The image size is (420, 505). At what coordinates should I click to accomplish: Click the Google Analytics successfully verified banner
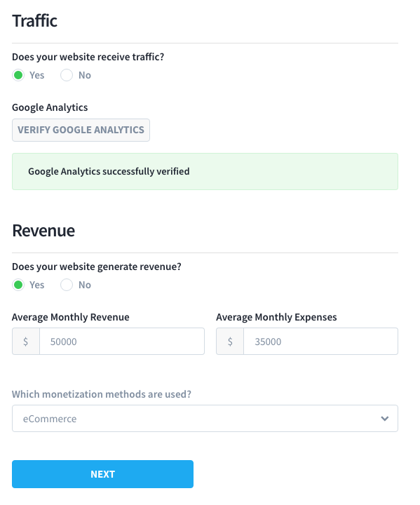point(205,171)
